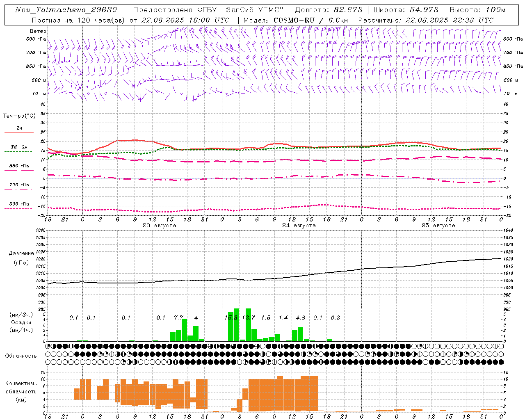Select the Td 2м dew point legend entry
Viewport: 525px width, 420px height.
pos(19,148)
